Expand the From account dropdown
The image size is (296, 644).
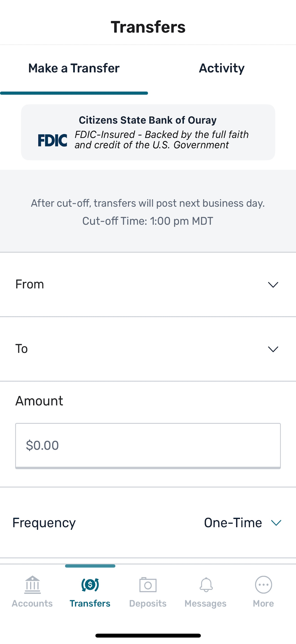click(x=148, y=285)
